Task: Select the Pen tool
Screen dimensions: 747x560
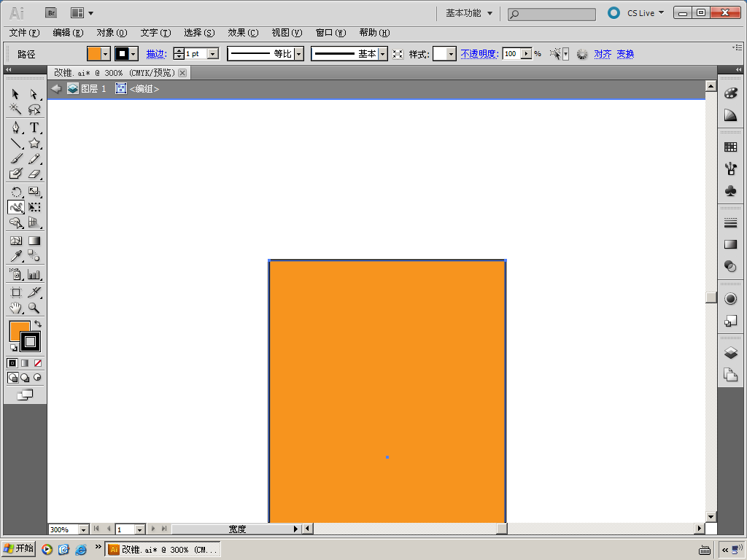Action: click(x=16, y=128)
